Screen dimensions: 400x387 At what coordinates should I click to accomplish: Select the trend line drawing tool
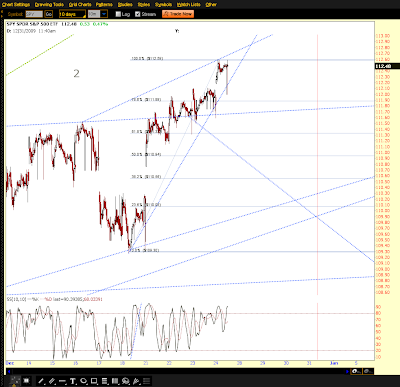coord(41,381)
